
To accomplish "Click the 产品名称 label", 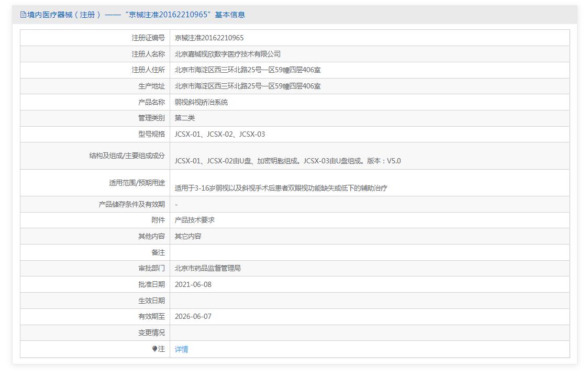I will [151, 102].
